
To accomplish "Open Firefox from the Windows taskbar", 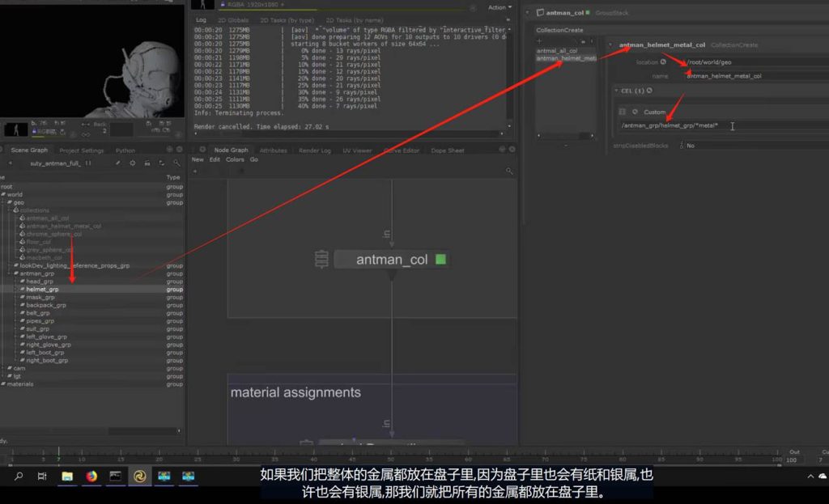I will (x=91, y=476).
